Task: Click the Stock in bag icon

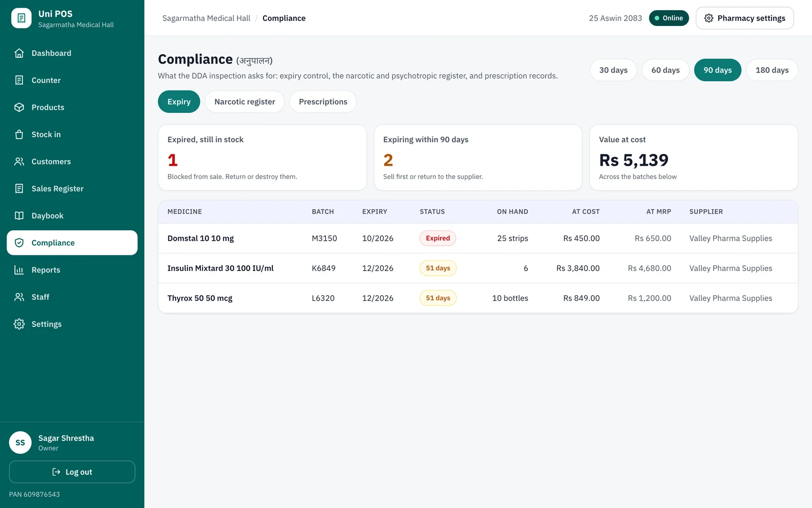Action: pyautogui.click(x=19, y=135)
